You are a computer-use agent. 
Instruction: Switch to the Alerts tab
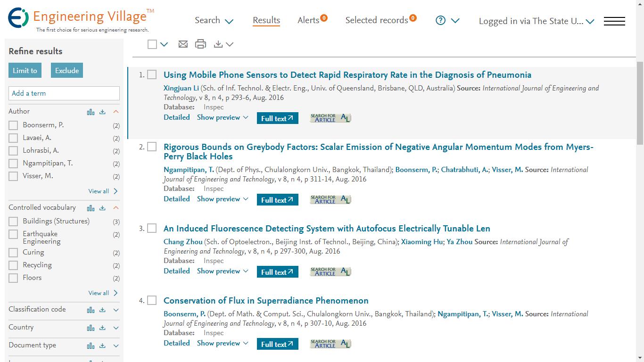[x=308, y=20]
